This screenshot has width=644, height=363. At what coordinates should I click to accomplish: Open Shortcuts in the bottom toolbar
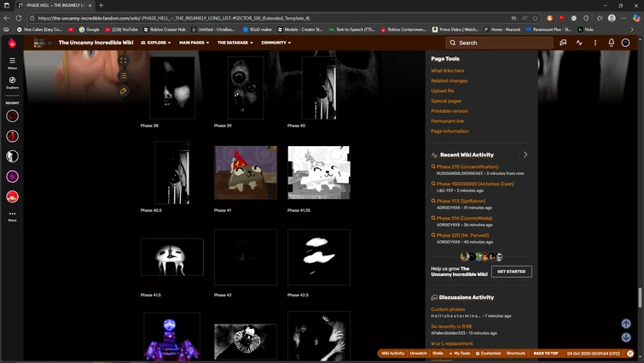[516, 354]
